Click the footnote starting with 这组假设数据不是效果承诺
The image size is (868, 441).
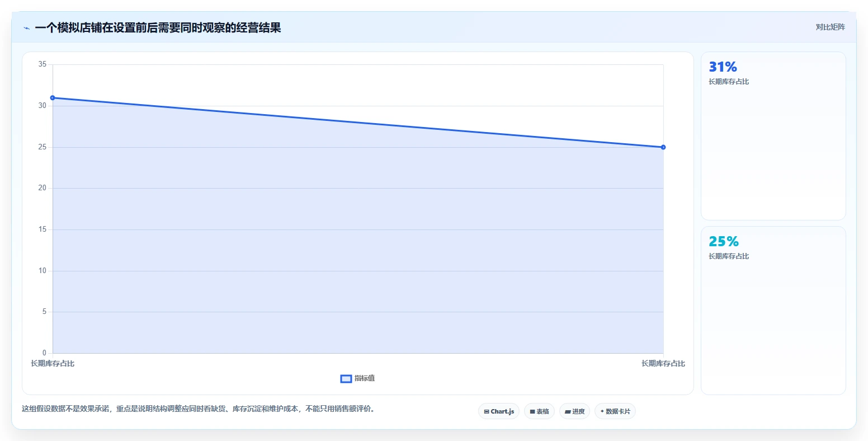(198, 409)
